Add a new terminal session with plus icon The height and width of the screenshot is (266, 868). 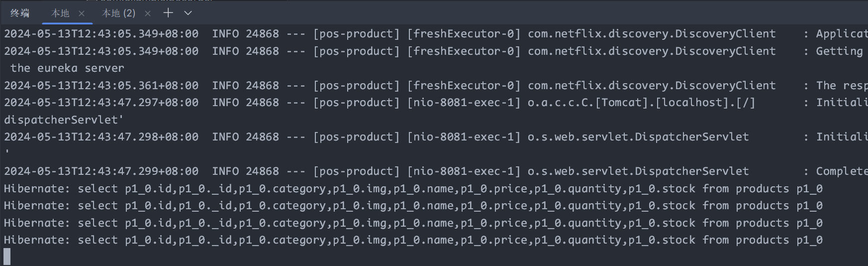(x=168, y=13)
